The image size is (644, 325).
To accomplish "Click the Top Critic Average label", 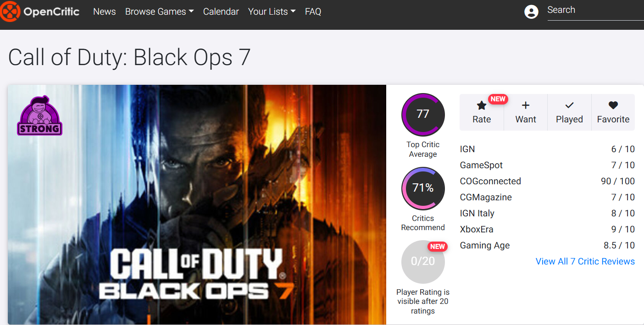I will coord(423,149).
